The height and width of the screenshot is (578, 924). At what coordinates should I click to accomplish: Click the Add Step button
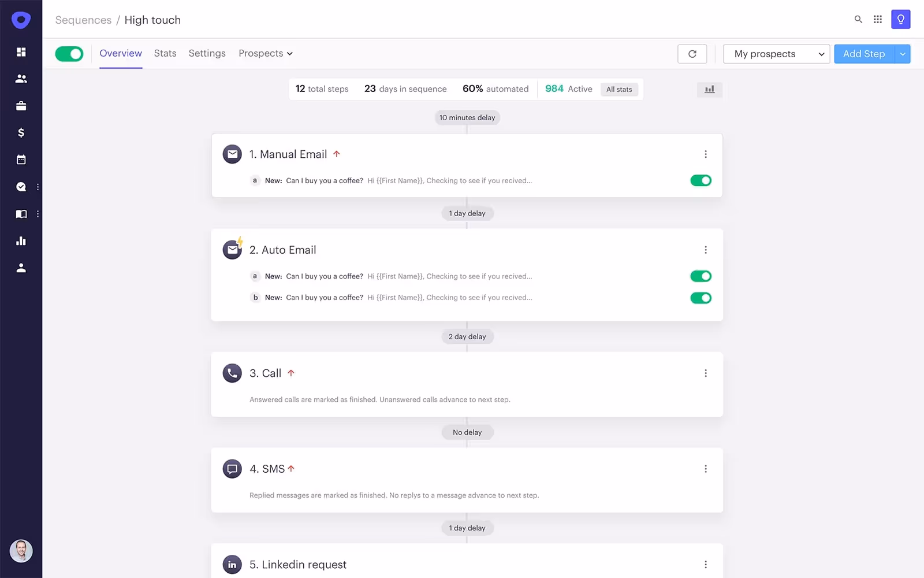coord(864,54)
